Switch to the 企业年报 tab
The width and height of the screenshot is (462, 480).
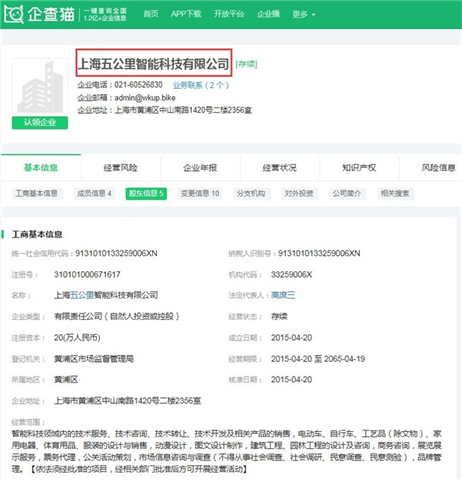tap(200, 168)
